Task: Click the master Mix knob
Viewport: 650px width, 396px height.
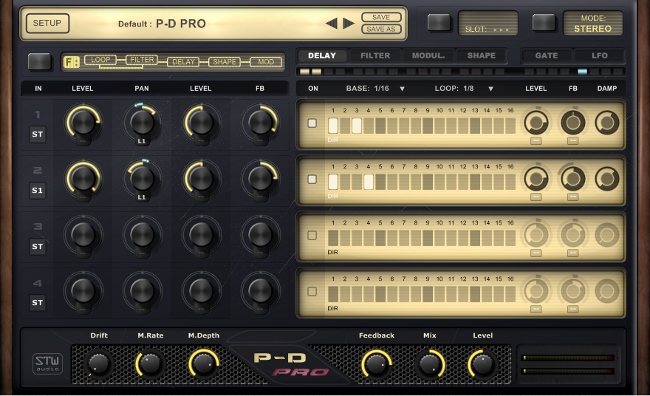Action: tap(430, 364)
